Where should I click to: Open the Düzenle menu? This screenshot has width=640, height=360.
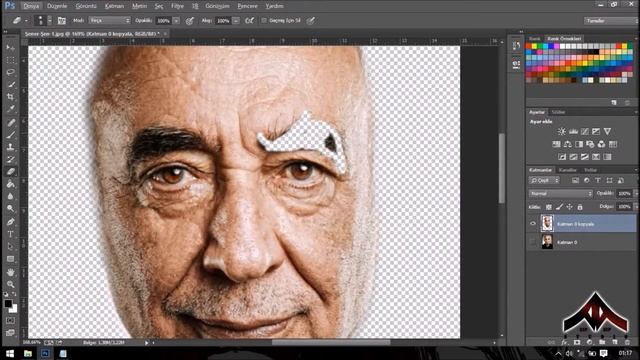click(x=57, y=6)
